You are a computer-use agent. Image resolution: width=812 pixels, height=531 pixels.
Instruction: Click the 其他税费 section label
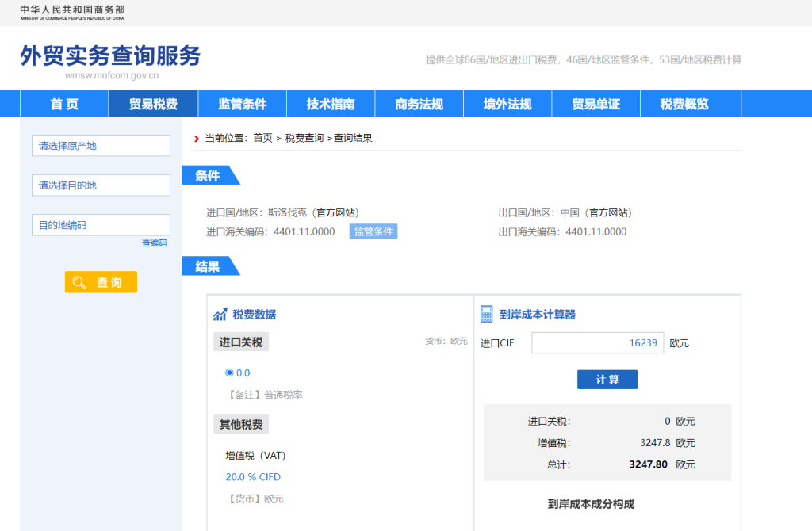241,424
